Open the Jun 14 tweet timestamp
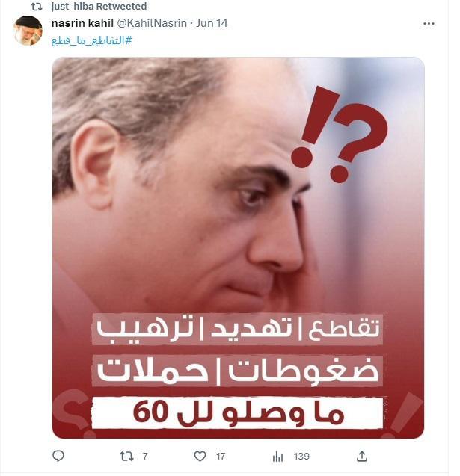460x476 pixels. 212,23
